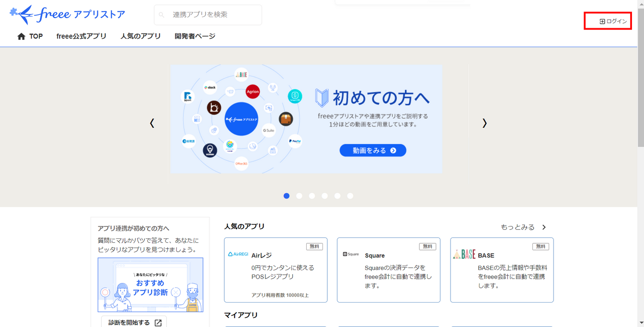Image resolution: width=644 pixels, height=327 pixels.
Task: Click the freee アプリストア logo
Action: (67, 15)
